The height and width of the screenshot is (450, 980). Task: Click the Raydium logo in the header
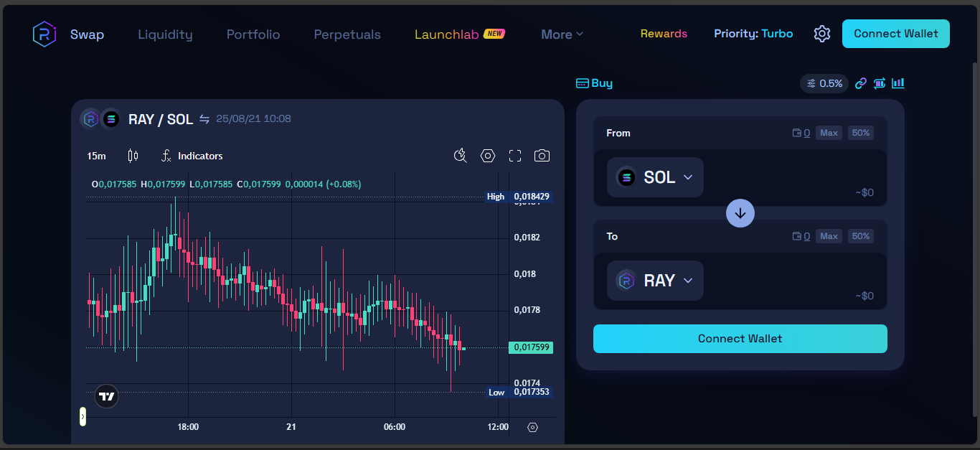point(44,34)
